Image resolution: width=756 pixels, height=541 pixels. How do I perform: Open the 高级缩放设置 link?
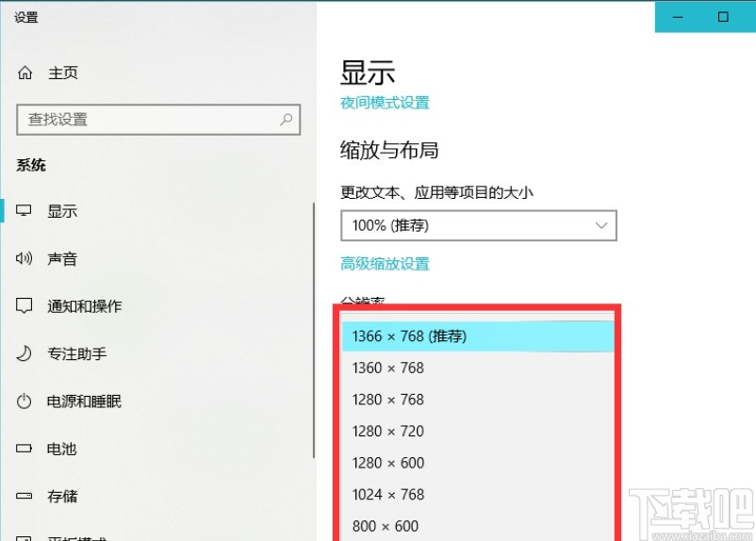[x=385, y=264]
